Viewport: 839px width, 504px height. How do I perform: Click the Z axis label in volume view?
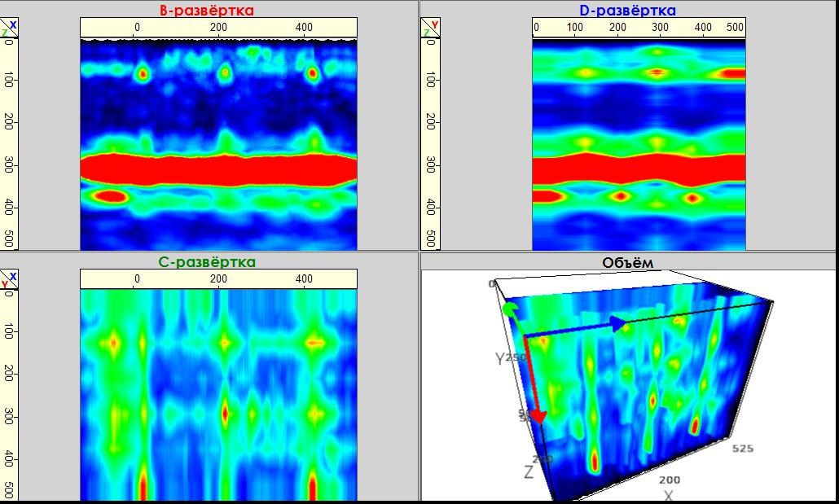click(529, 471)
